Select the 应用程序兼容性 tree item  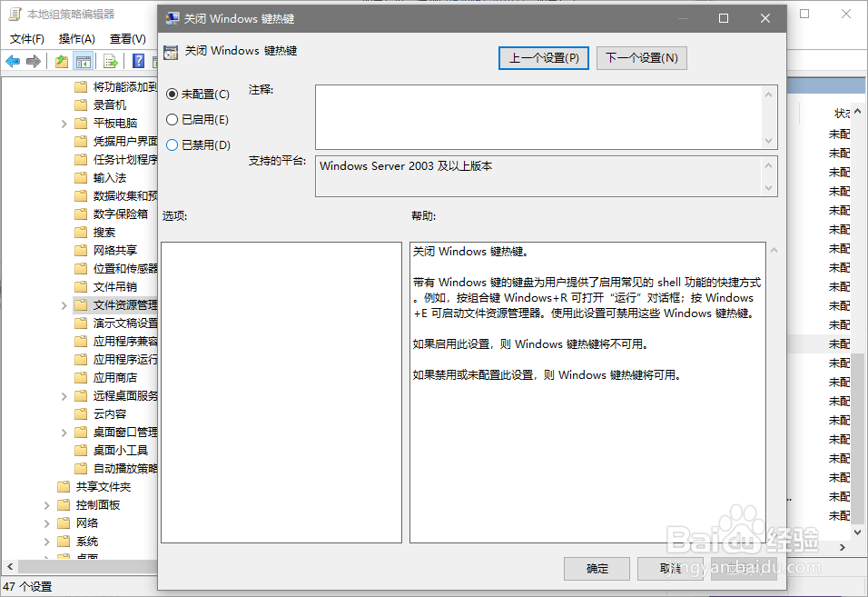pyautogui.click(x=116, y=341)
